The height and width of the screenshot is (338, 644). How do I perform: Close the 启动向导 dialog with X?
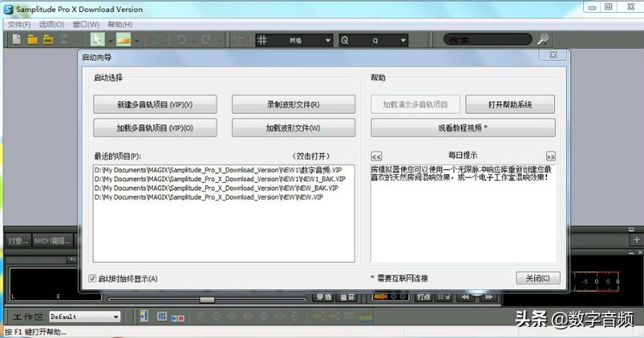[553, 55]
